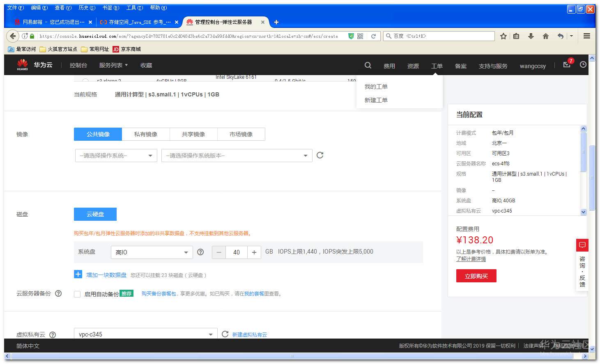The height and width of the screenshot is (364, 600).
Task: Click the config panel scrollbar down arrow
Action: point(583,212)
